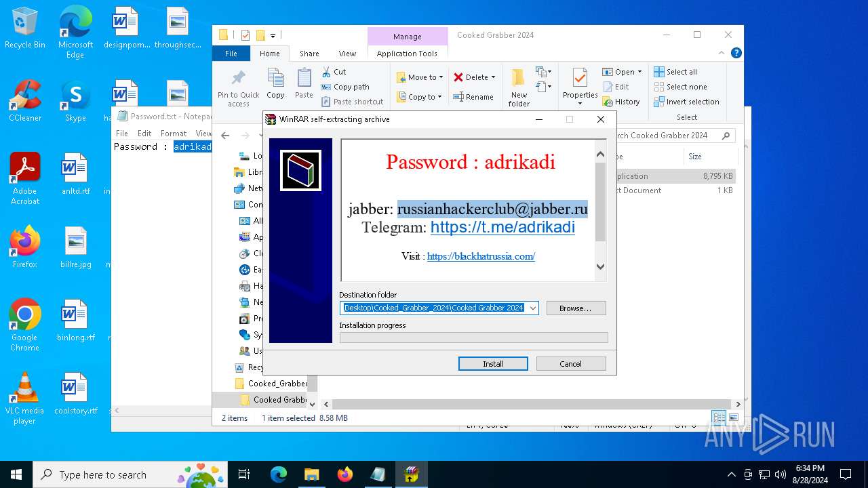This screenshot has height=488, width=868.
Task: Click File Explorer icon on taskbar
Action: tap(312, 474)
